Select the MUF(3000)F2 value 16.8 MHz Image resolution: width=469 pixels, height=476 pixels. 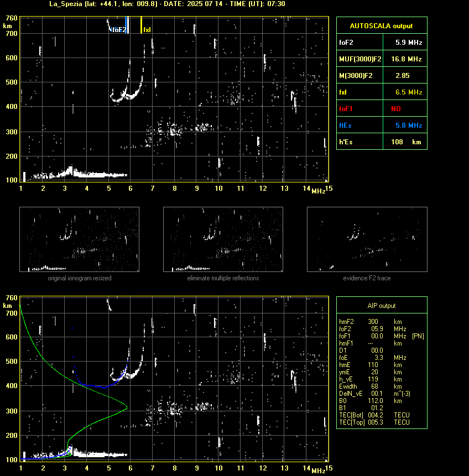(x=406, y=59)
